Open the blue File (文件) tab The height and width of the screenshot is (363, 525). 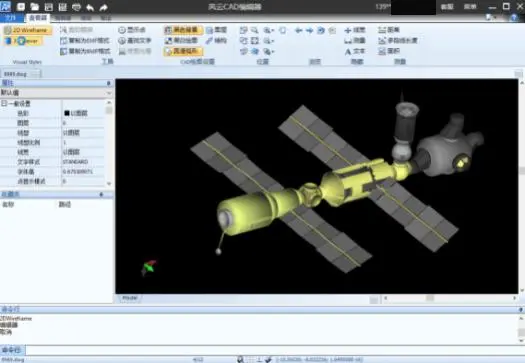tap(11, 18)
